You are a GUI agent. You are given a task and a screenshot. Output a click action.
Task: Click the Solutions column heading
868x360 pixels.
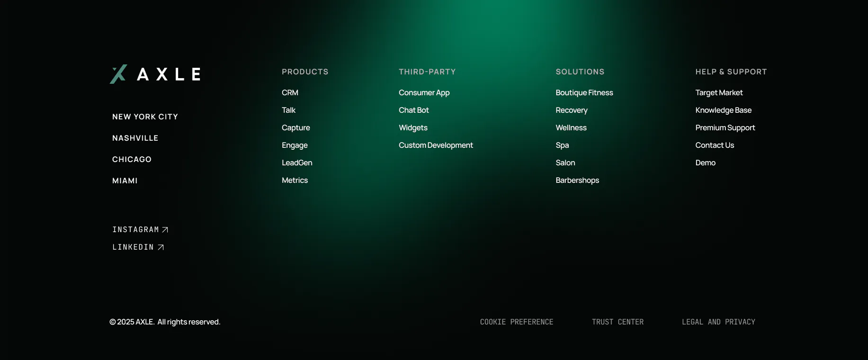tap(580, 72)
